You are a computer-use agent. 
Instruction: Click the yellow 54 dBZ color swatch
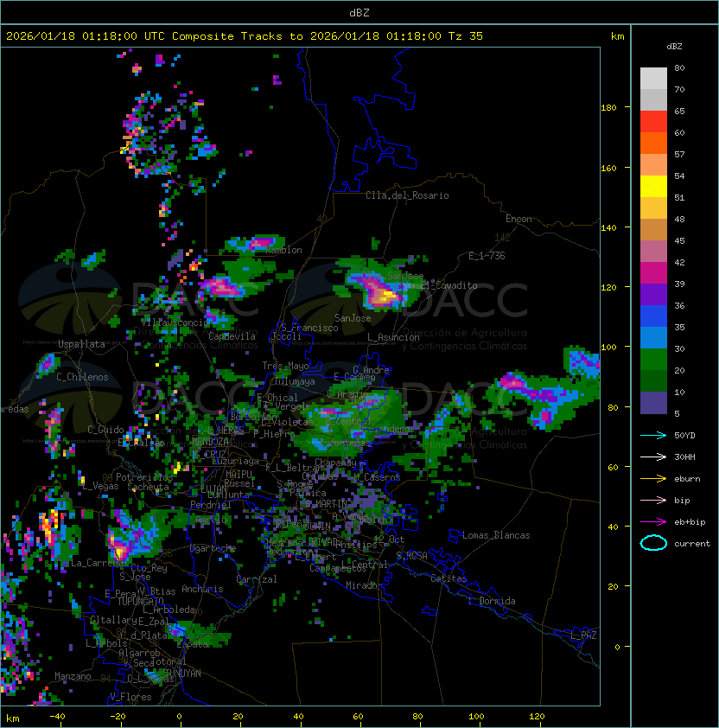point(653,187)
